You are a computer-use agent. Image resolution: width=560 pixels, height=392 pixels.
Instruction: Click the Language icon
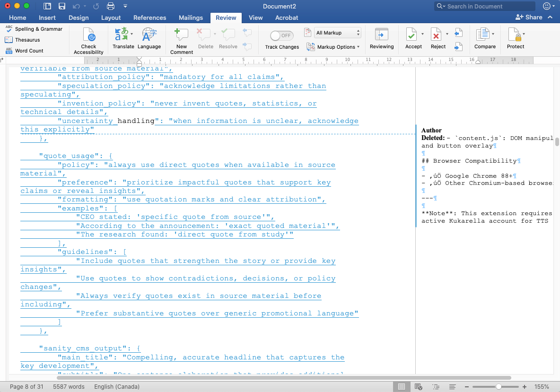[149, 38]
